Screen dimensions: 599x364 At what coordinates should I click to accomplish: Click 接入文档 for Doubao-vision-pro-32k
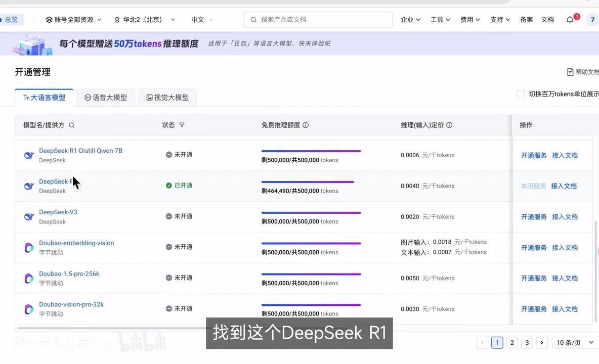click(565, 309)
